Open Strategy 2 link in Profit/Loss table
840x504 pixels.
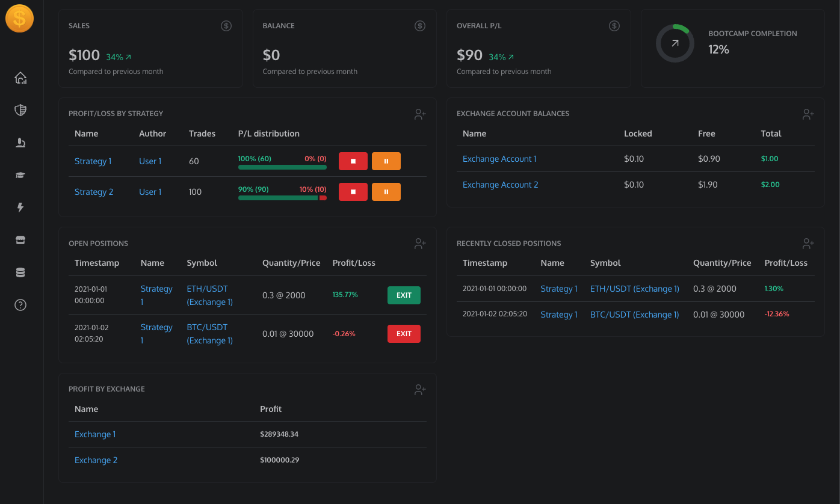(94, 192)
